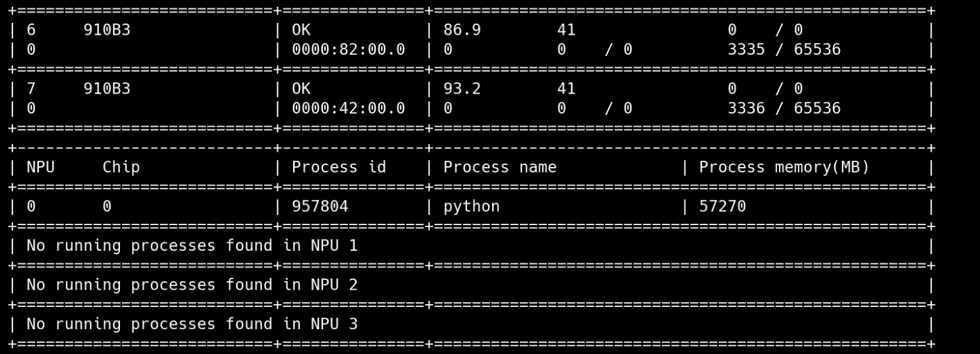This screenshot has height=354, width=980.
Task: Click the python process name
Action: [471, 206]
